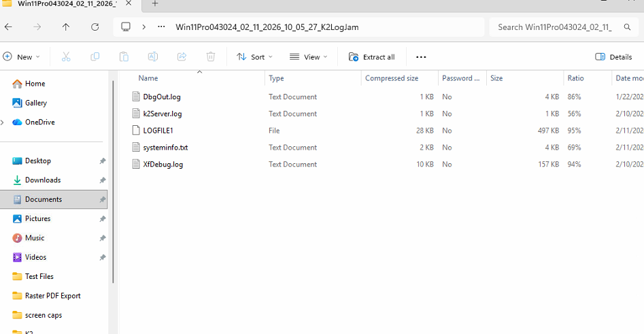Unpin Videos using its pin icon
This screenshot has width=644, height=334.
point(103,258)
